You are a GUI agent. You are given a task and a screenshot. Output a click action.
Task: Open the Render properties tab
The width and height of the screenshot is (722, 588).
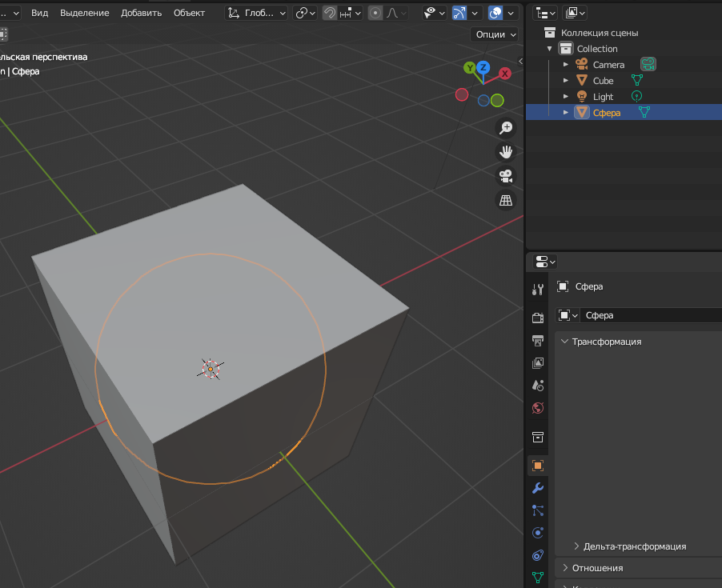tap(537, 318)
